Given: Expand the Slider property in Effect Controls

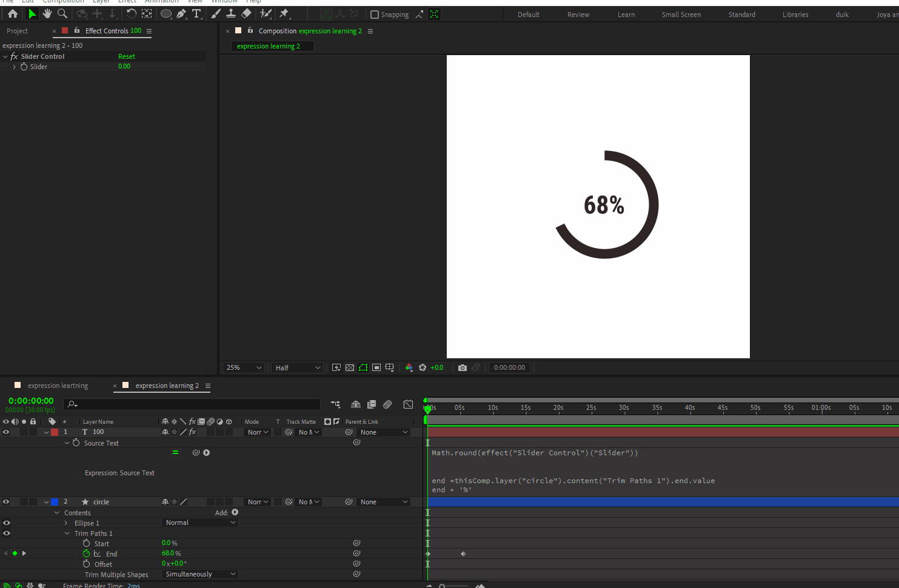Looking at the screenshot, I should click(x=15, y=67).
